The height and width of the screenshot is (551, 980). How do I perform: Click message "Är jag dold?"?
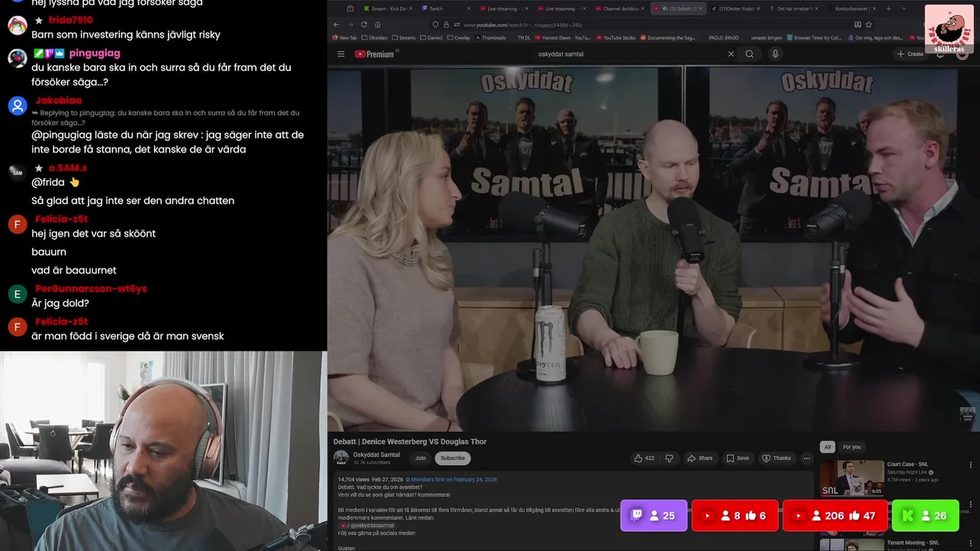point(60,303)
